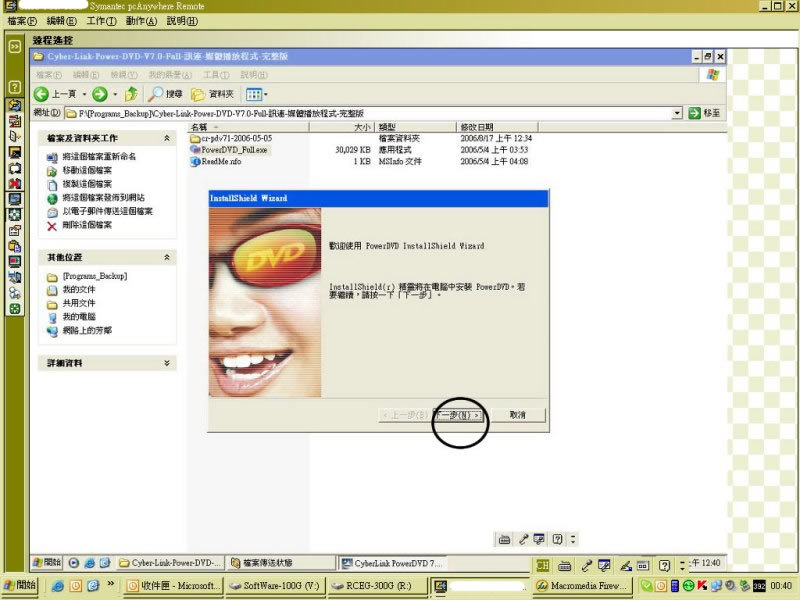Viewport: 800px width, 600px height.
Task: Open 我的電腦 under other places
Action: pos(79,317)
